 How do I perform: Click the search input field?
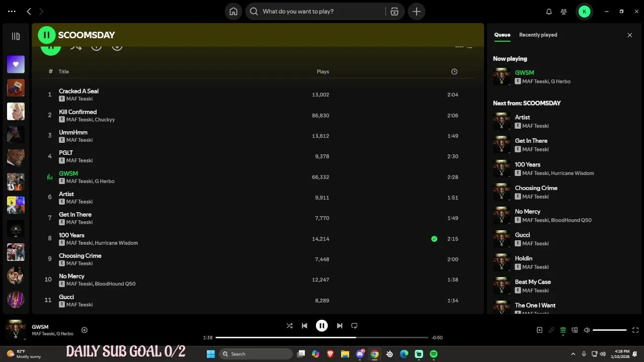tap(322, 11)
